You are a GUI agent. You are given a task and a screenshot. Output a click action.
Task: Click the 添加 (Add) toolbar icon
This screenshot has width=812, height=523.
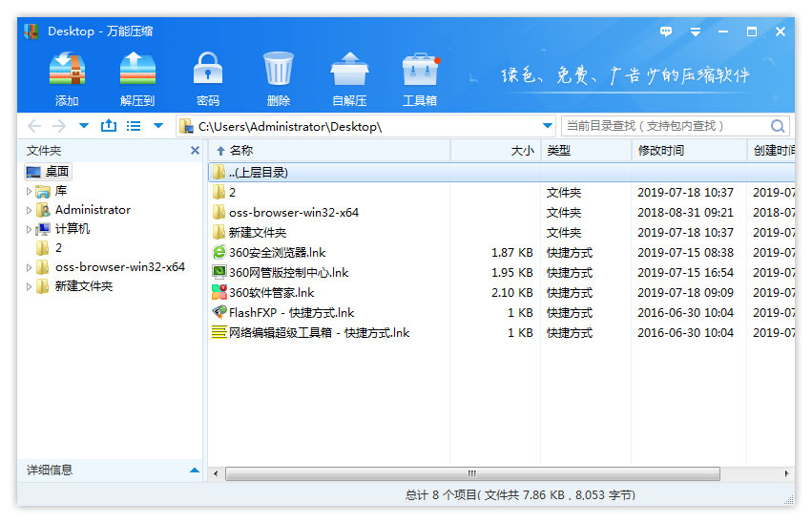point(67,71)
